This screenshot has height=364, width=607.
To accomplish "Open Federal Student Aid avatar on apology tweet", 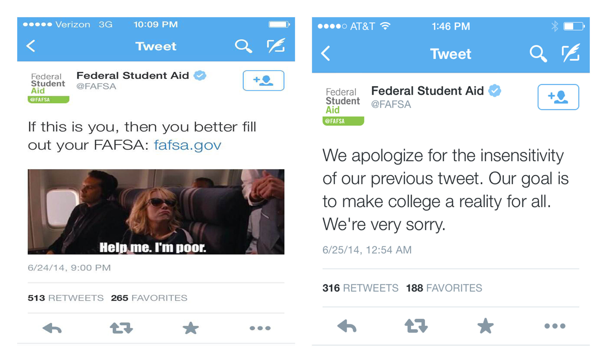I will [343, 106].
